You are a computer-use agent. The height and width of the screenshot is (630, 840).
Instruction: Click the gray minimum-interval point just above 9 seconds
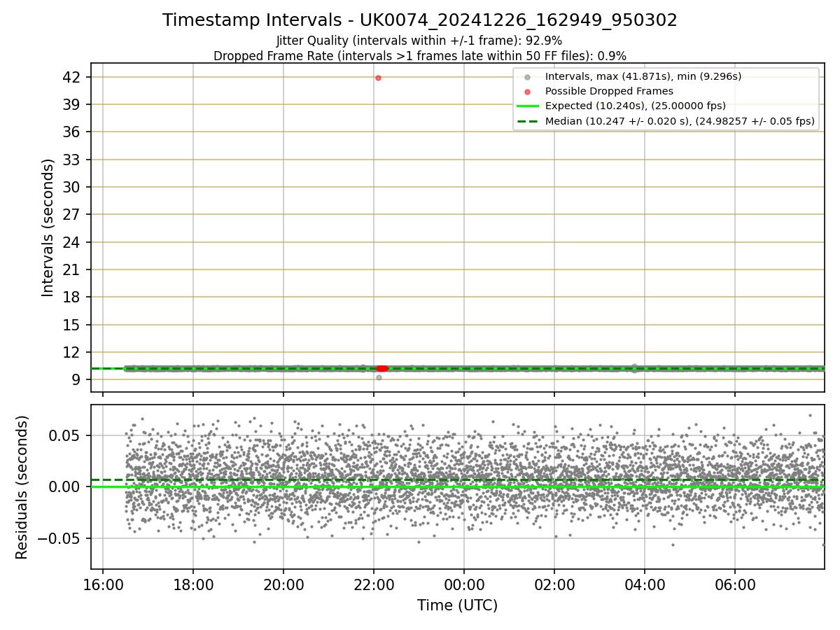click(379, 377)
